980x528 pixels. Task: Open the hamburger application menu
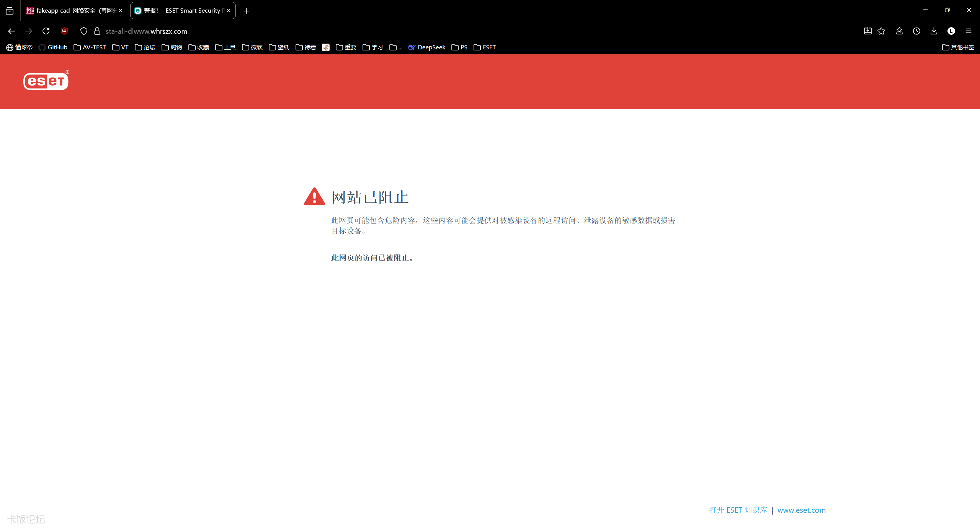tap(969, 31)
